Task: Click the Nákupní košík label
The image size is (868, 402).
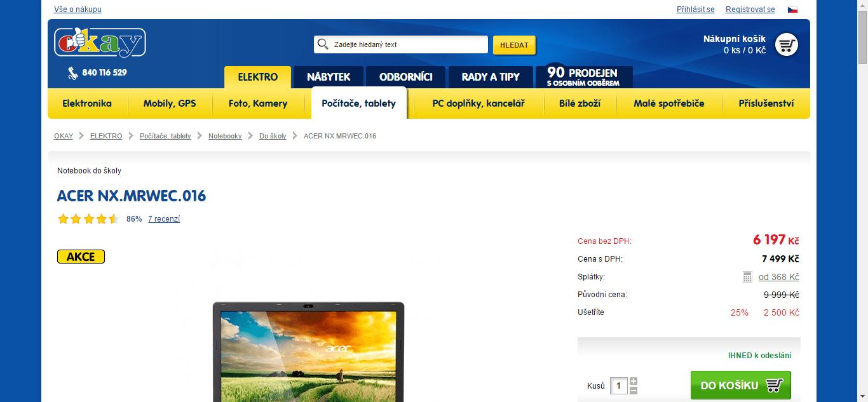Action: click(734, 39)
